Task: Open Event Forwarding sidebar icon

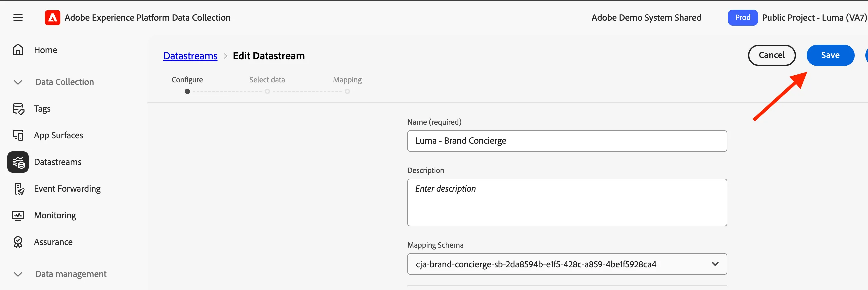Action: pyautogui.click(x=19, y=189)
